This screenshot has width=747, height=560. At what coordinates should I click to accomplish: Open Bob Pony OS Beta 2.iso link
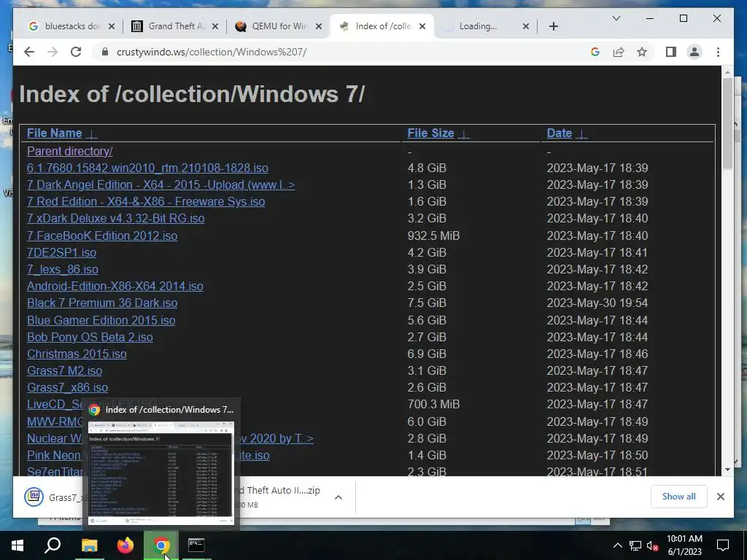click(90, 337)
